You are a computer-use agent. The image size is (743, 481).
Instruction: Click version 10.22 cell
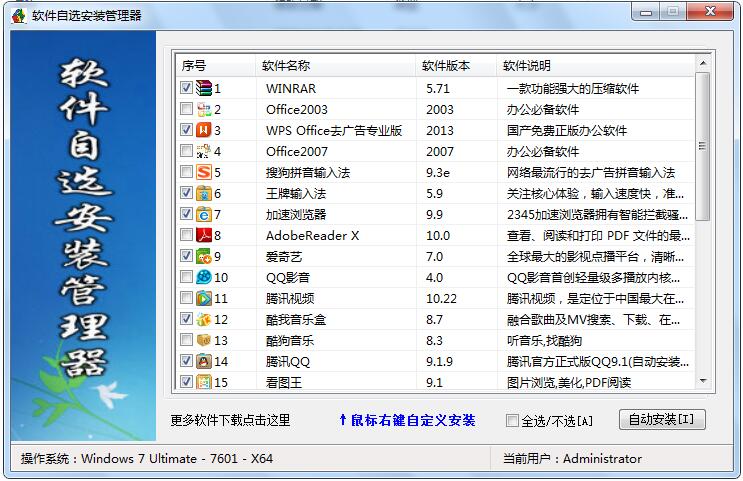pos(441,299)
